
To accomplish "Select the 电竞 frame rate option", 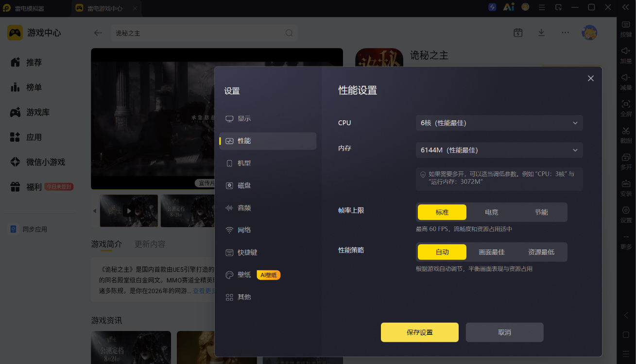I will (x=492, y=212).
